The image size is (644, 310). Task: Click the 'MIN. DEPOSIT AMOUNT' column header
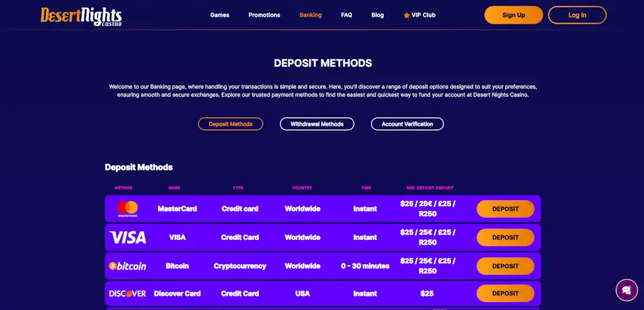coord(430,188)
